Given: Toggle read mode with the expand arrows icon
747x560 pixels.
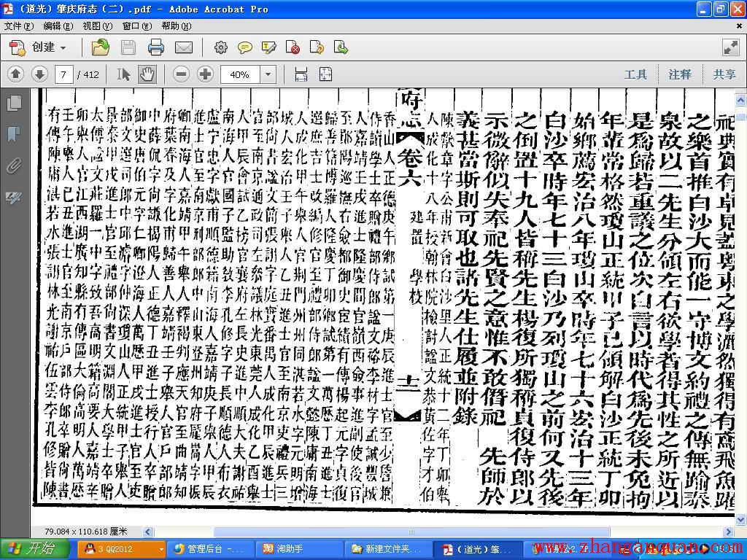Looking at the screenshot, I should [x=731, y=47].
